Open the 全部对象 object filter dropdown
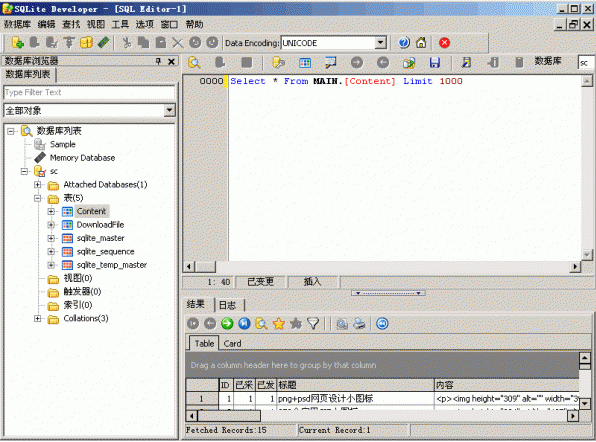 click(x=169, y=110)
